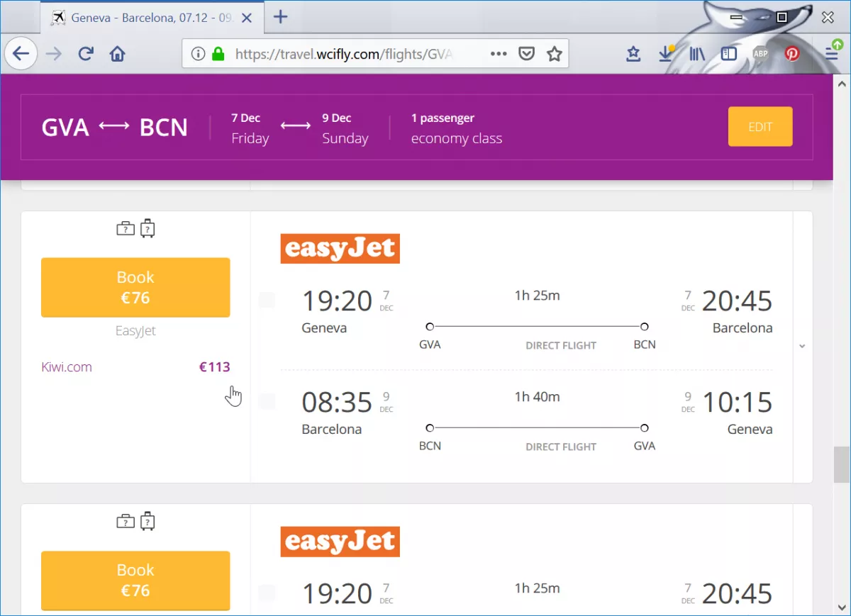Go back to the previous page
Viewport: 851px width, 616px height.
coord(21,54)
